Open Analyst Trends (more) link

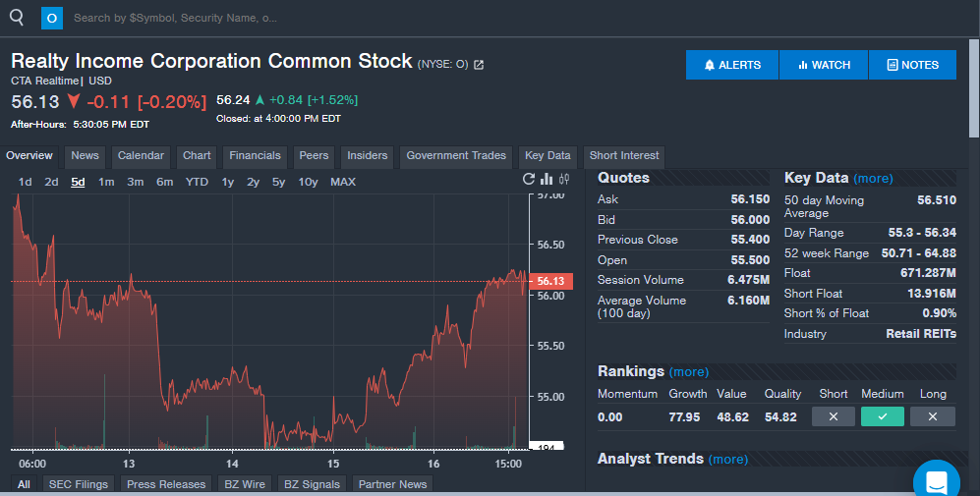coord(728,459)
